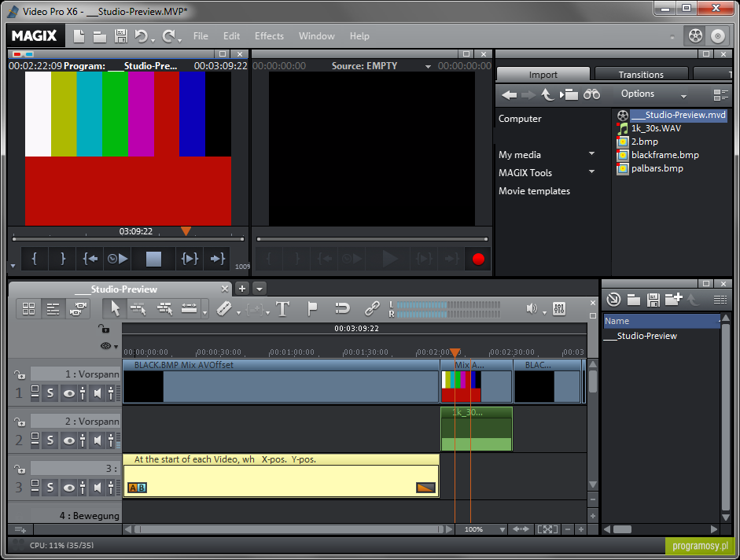Open the Title editor T icon
The image size is (740, 560).
(x=282, y=309)
